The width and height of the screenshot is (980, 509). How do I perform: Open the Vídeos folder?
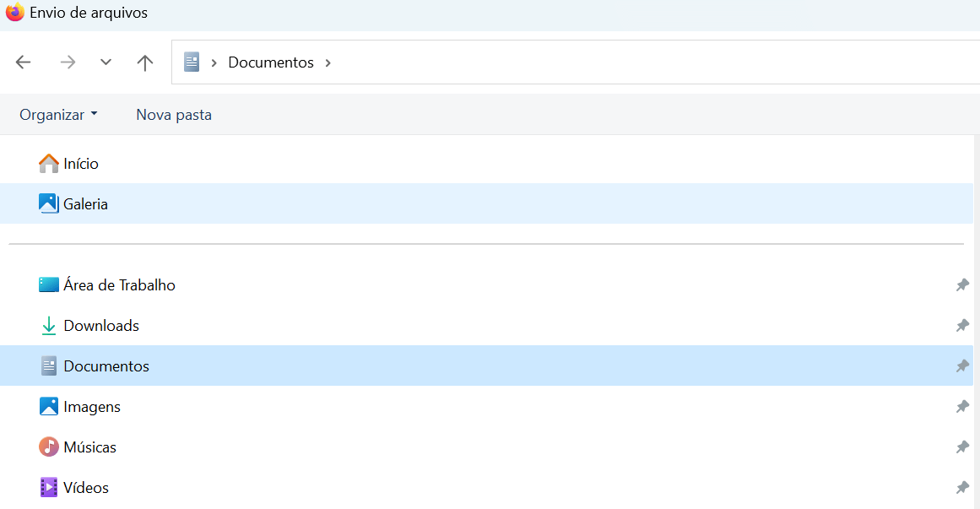tap(486, 487)
